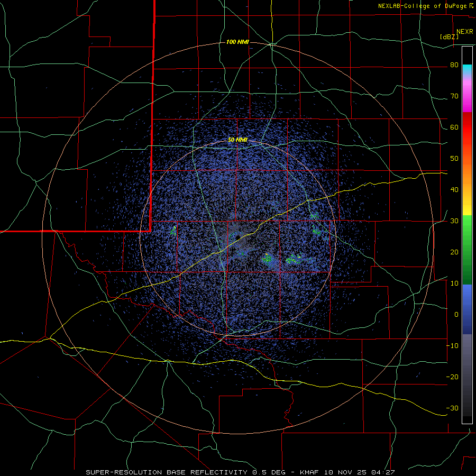This screenshot has width=476, height=476.
Task: Click the -30 value on the dBZ scale
Action: pyautogui.click(x=452, y=408)
